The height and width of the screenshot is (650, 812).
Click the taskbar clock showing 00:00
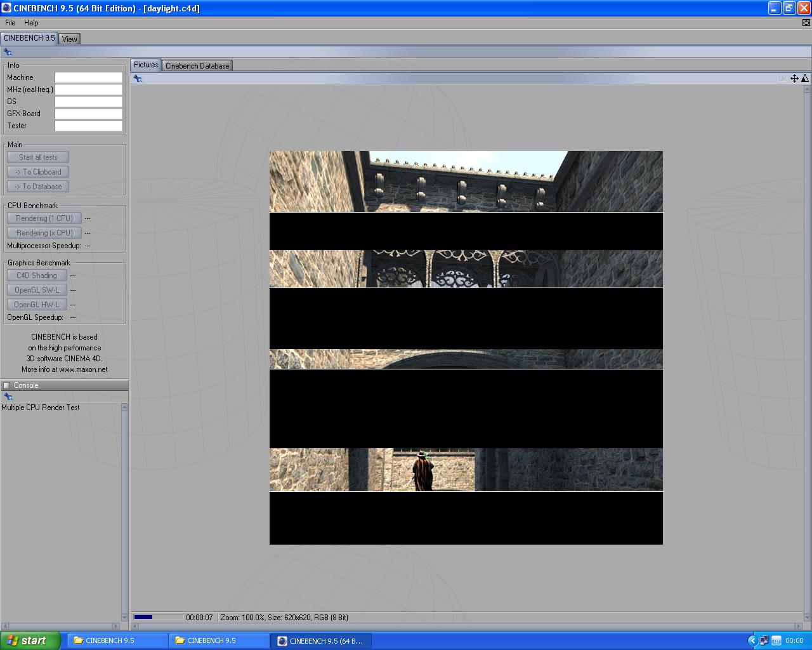[x=794, y=640]
